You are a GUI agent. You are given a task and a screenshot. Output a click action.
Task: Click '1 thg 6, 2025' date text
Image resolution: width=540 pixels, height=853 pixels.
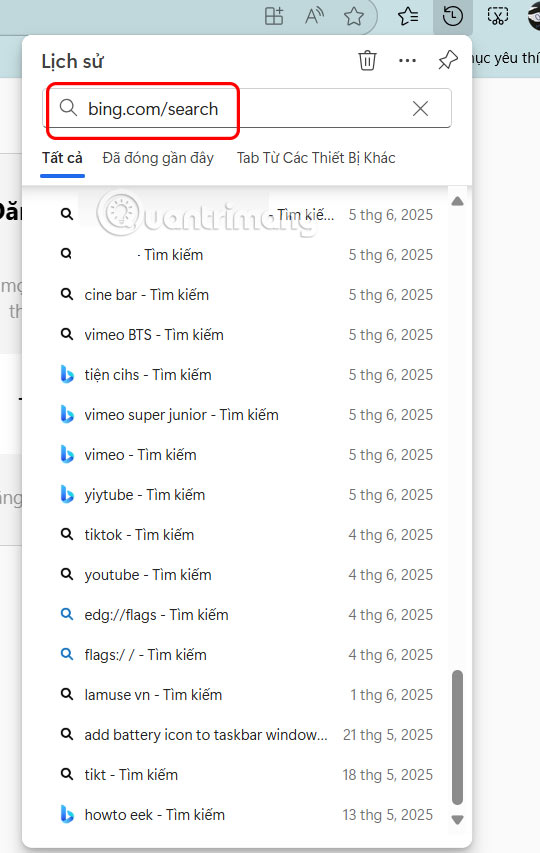coord(392,695)
